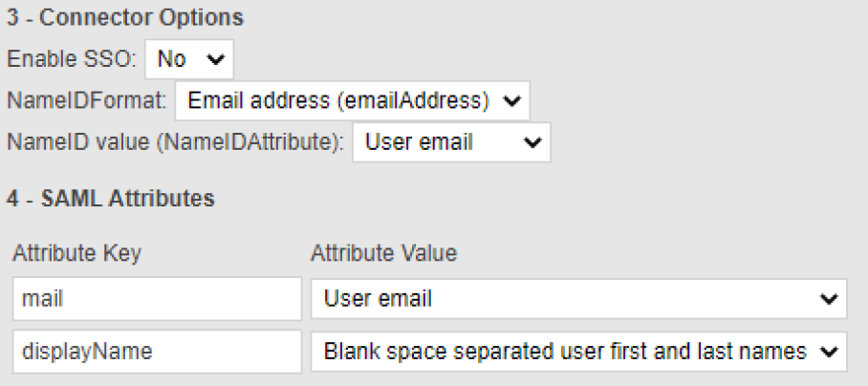868x386 pixels.
Task: Click 'Blank space separated user first and last names' text
Action: click(x=564, y=351)
